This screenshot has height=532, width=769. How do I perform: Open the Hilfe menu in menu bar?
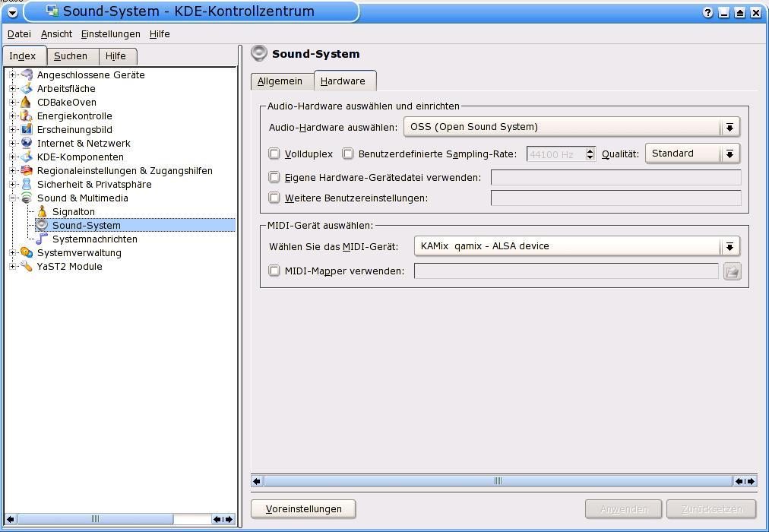[160, 34]
